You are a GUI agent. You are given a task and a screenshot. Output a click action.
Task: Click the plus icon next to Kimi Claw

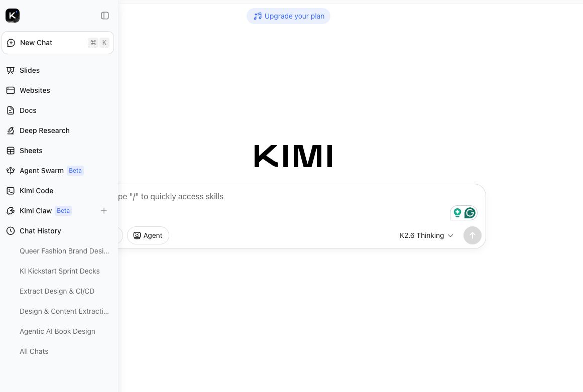pyautogui.click(x=104, y=211)
